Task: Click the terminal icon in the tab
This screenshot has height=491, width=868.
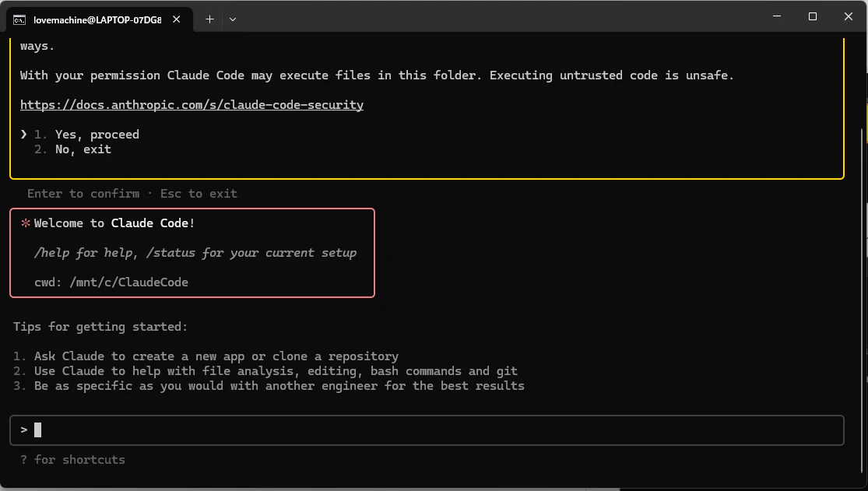Action: point(19,20)
